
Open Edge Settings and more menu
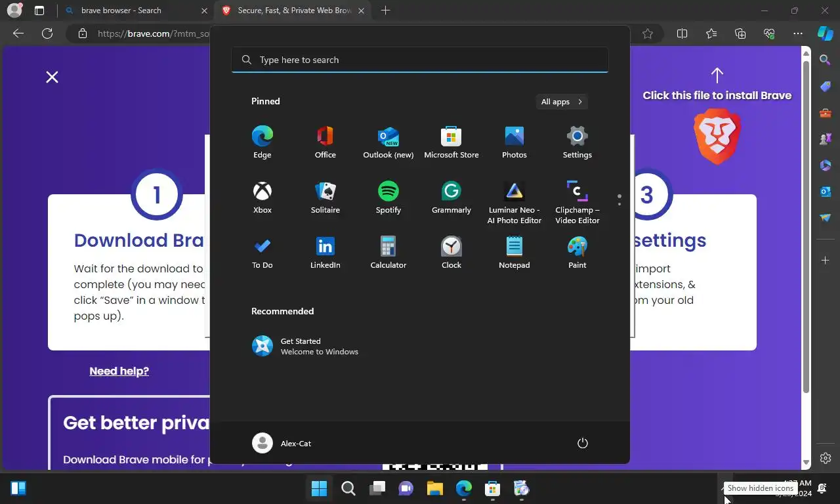point(798,33)
